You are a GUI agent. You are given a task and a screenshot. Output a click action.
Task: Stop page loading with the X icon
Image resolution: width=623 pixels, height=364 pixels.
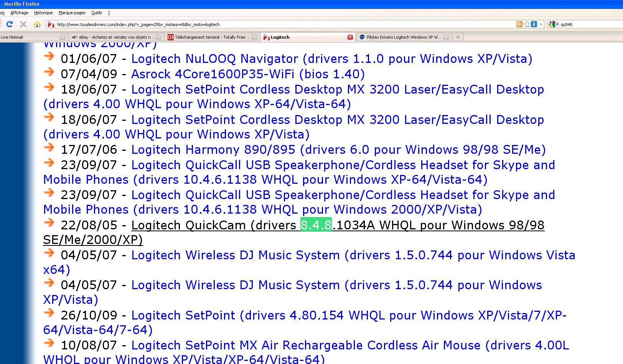[23, 24]
